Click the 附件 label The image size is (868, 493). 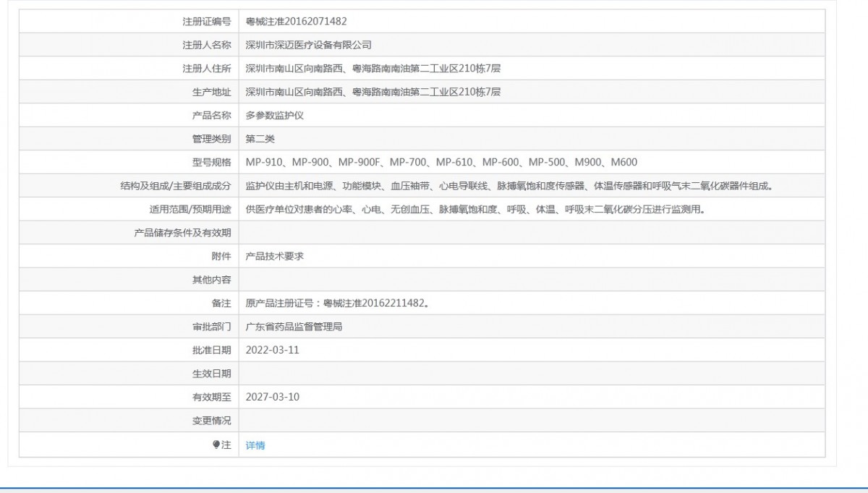221,256
